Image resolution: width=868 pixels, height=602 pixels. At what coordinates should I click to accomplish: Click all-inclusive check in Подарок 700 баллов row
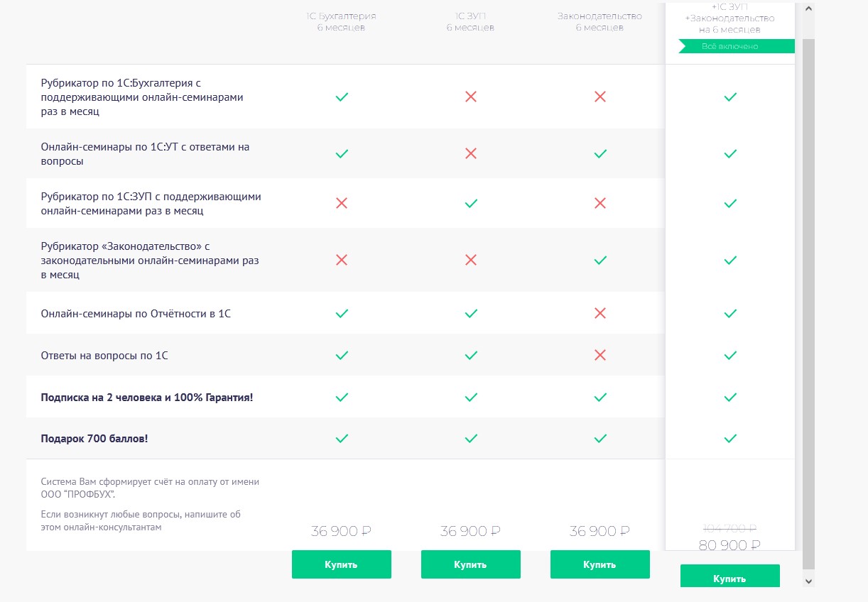pos(729,439)
